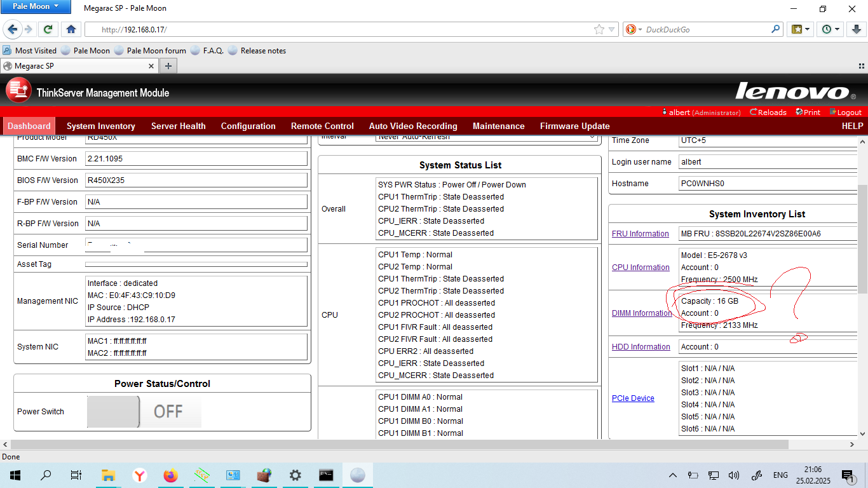Screen dimensions: 868x488
Task: Toggle the Power Switch OFF control
Action: [x=144, y=412]
